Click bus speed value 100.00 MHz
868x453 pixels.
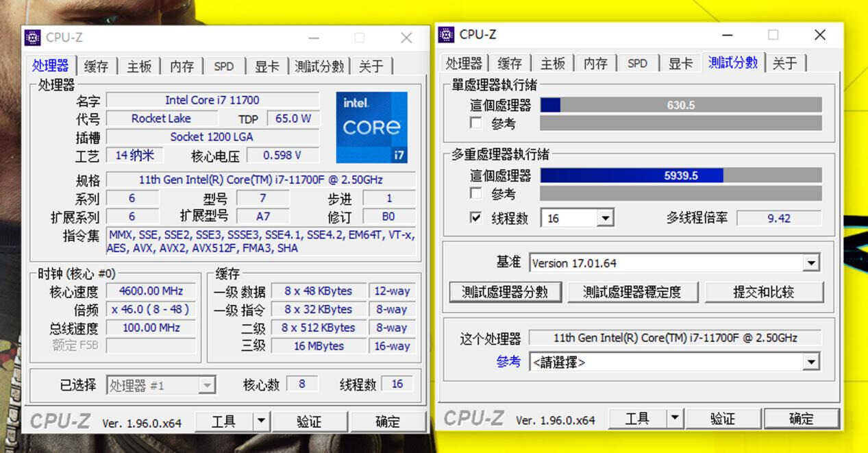tap(150, 328)
